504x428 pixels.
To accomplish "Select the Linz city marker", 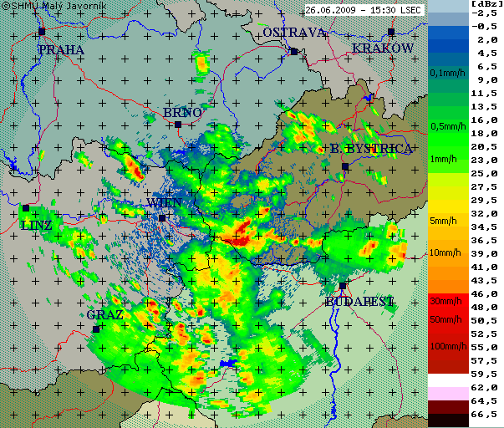I will tap(26, 208).
